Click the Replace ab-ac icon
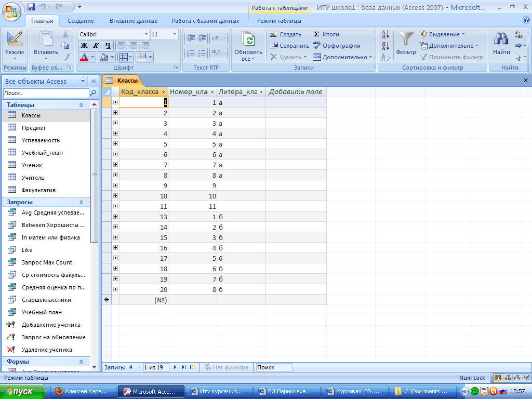Image resolution: width=532 pixels, height=399 pixels. [518, 34]
